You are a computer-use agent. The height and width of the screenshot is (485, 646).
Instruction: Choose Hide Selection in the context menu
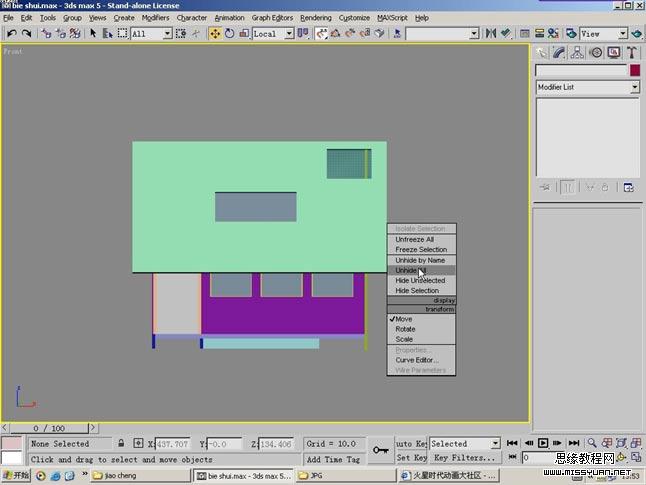pos(421,291)
